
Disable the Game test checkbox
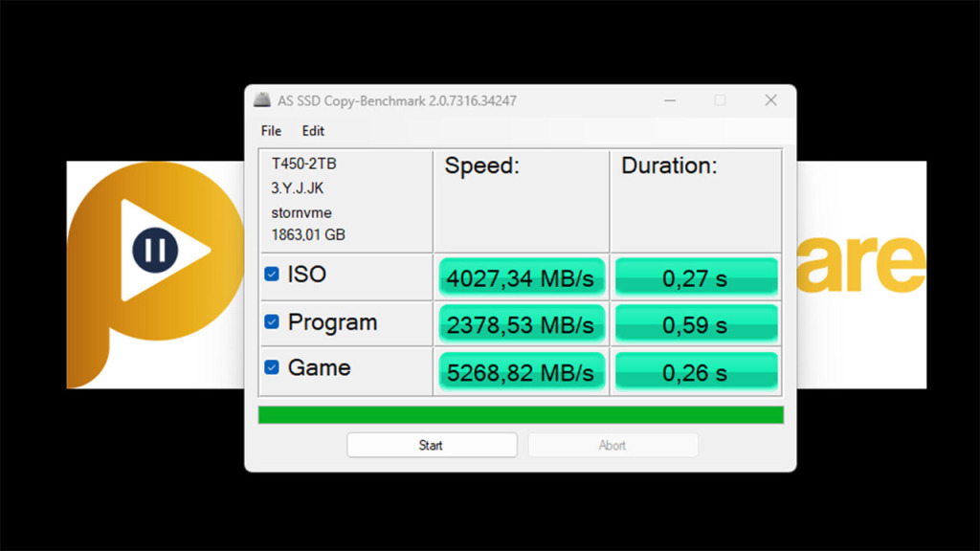click(271, 367)
